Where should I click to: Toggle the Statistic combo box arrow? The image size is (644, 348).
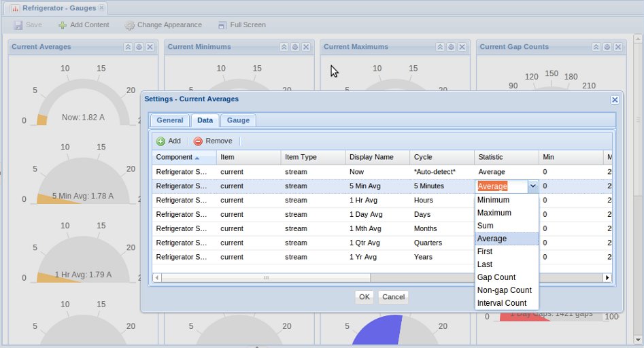532,186
